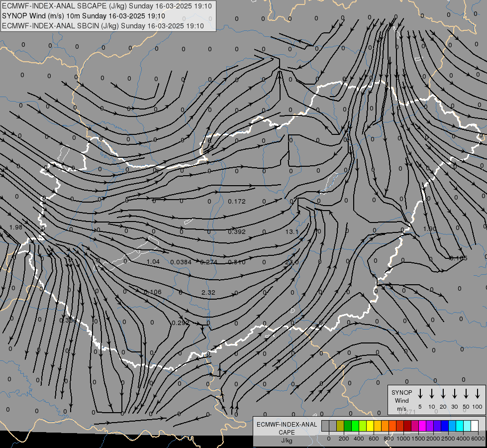Click the 200 tick on CAPE legend

(x=344, y=439)
